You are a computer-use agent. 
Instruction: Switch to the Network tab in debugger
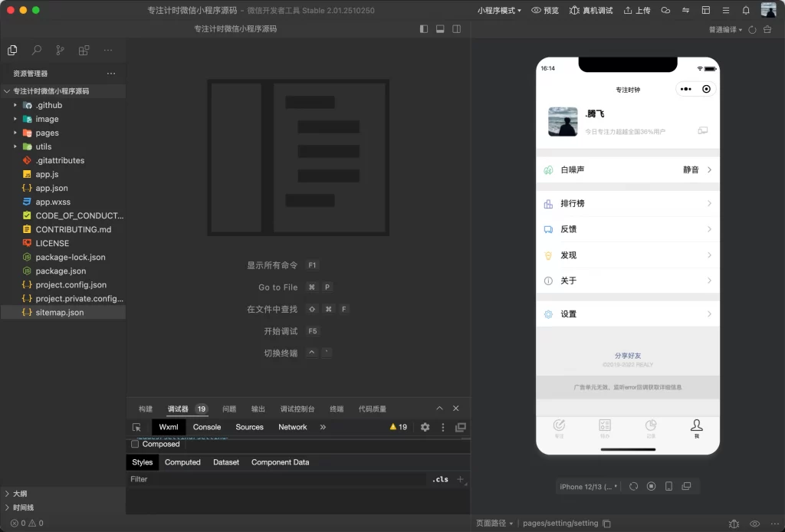point(292,427)
